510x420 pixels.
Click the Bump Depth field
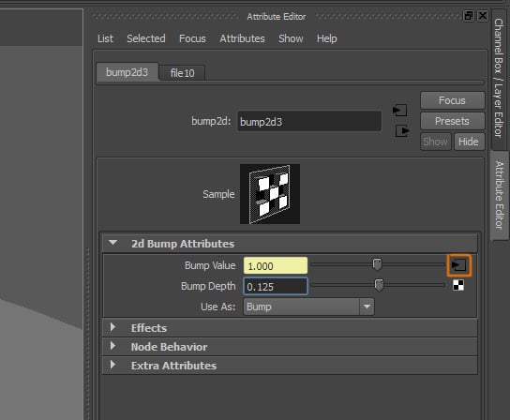pyautogui.click(x=276, y=286)
